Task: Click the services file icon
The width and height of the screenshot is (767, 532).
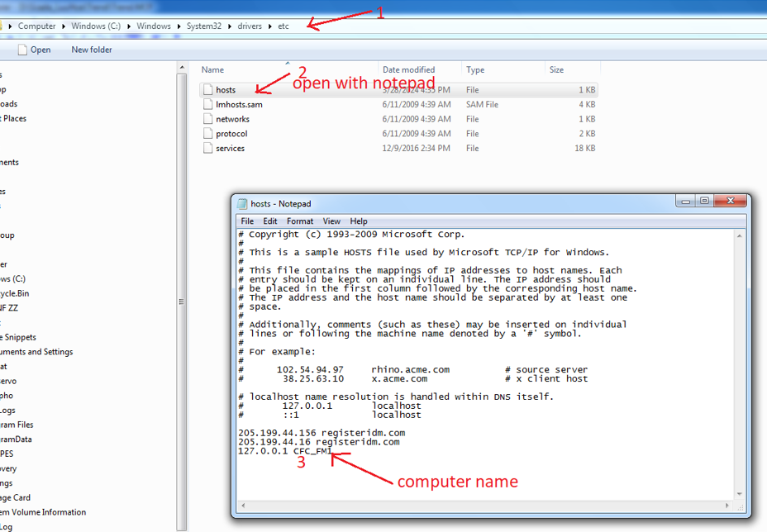Action: click(x=208, y=149)
